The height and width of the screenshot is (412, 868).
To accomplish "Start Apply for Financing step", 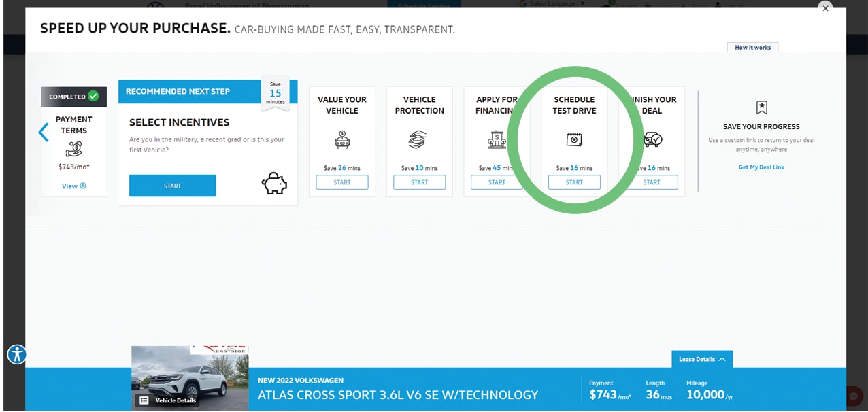I will click(497, 182).
